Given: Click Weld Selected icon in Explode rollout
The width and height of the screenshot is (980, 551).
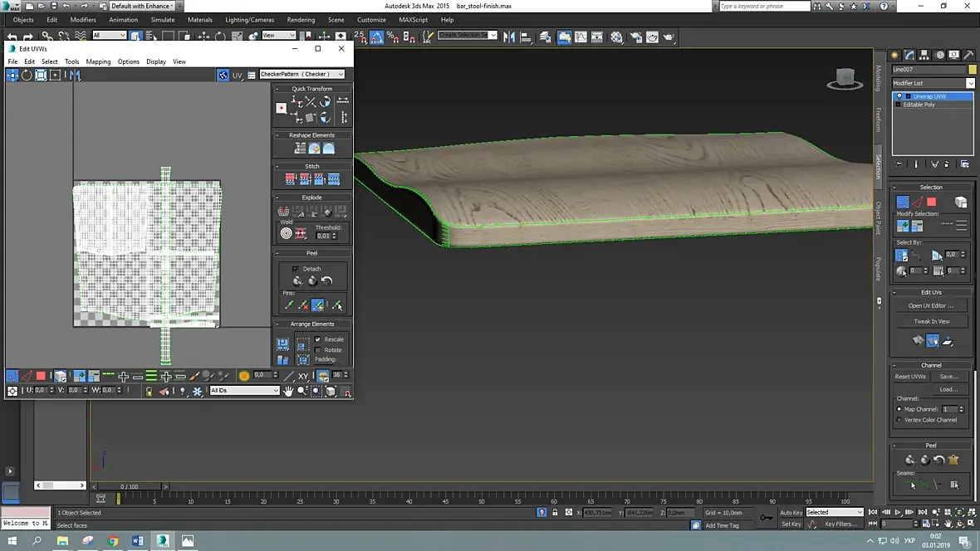Looking at the screenshot, I should point(300,233).
